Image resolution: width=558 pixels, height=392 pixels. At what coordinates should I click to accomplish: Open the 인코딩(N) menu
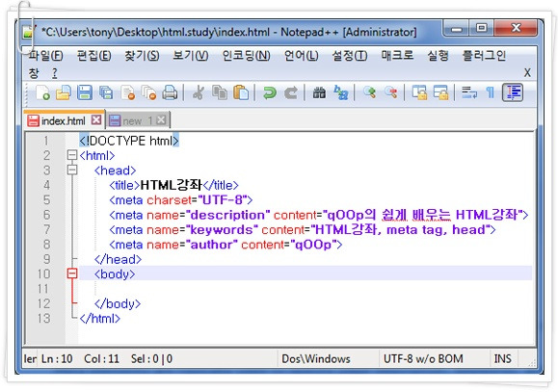coord(247,56)
